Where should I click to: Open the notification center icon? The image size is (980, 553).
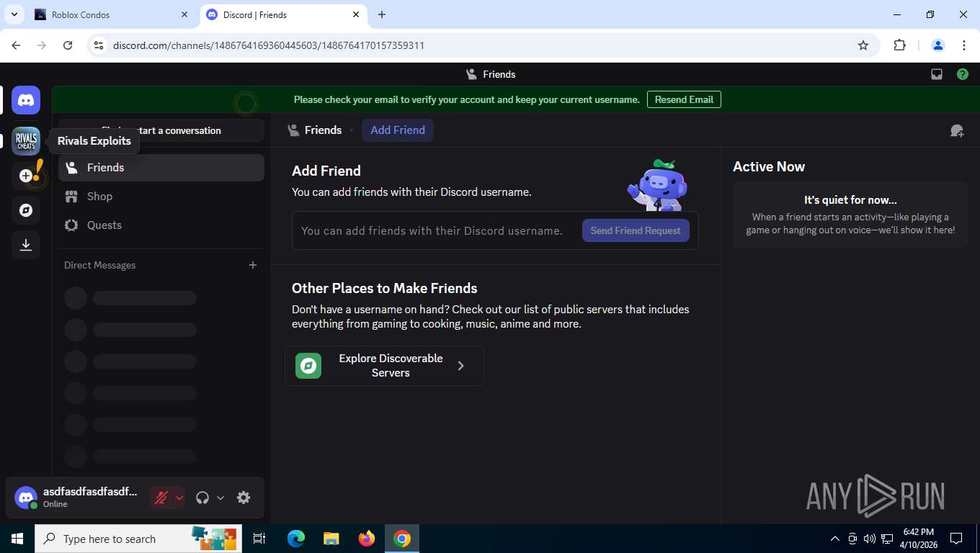[x=956, y=539]
